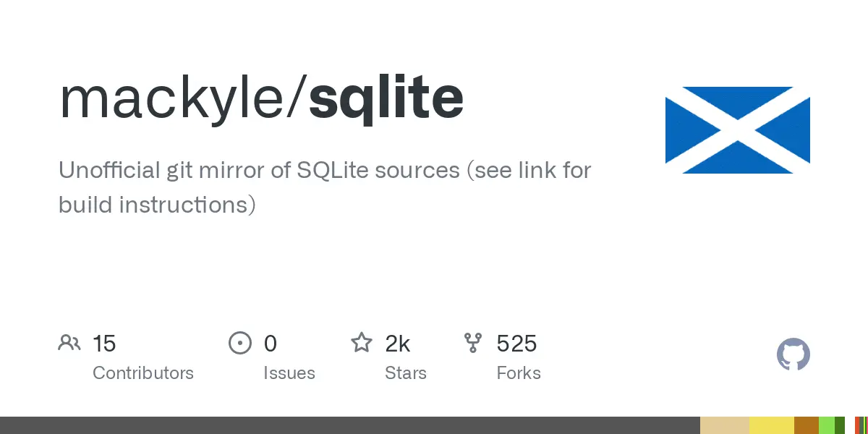Click the Scottish flag avatar
The width and height of the screenshot is (868, 434).
(x=737, y=130)
